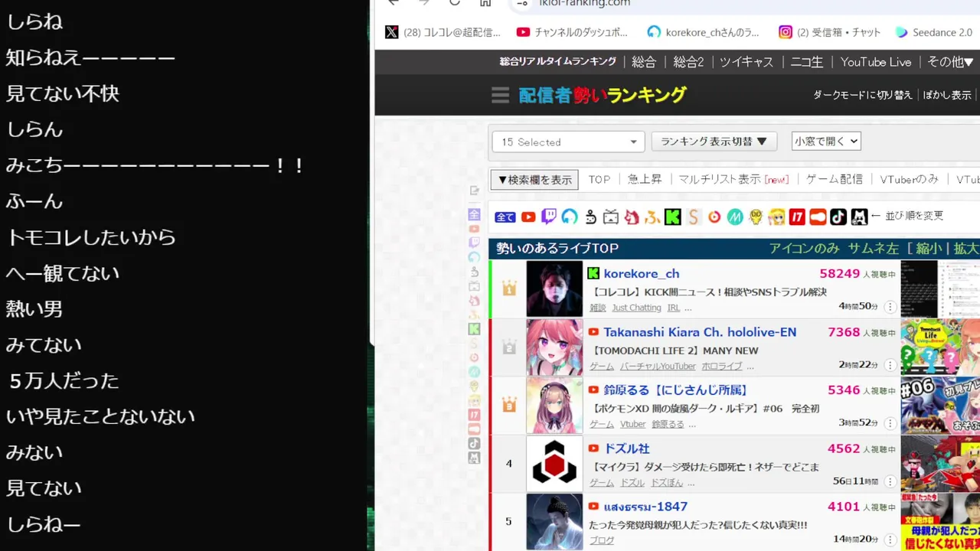Switch to the 急上昇 tab

645,179
